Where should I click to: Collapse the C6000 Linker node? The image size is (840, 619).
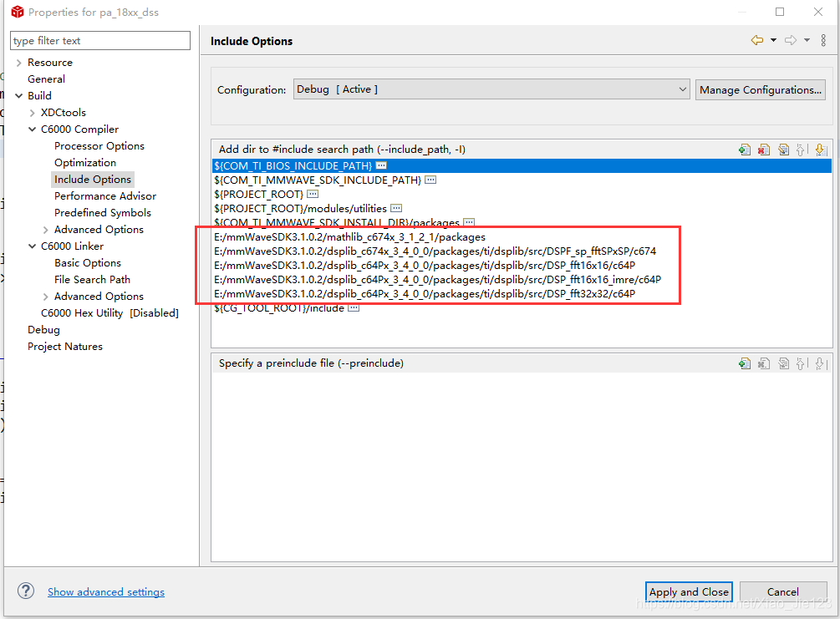32,246
